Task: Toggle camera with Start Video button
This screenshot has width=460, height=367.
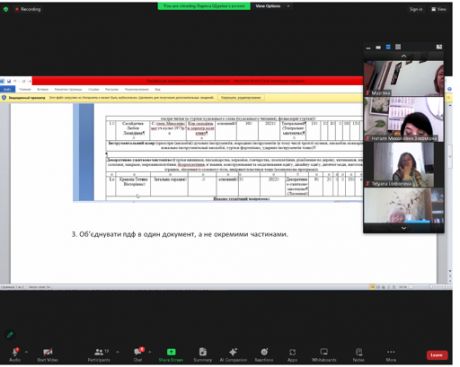Action: point(48,354)
